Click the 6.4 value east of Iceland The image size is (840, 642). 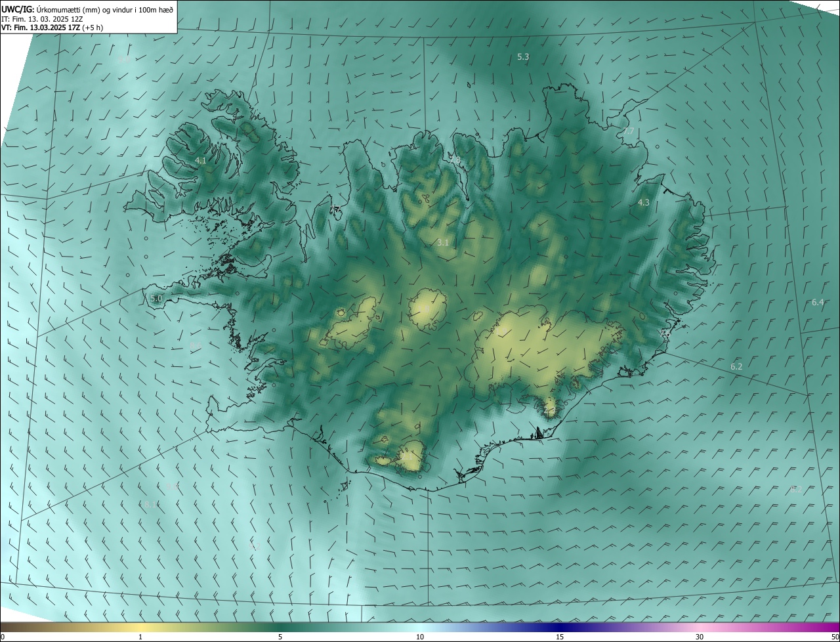coord(818,302)
